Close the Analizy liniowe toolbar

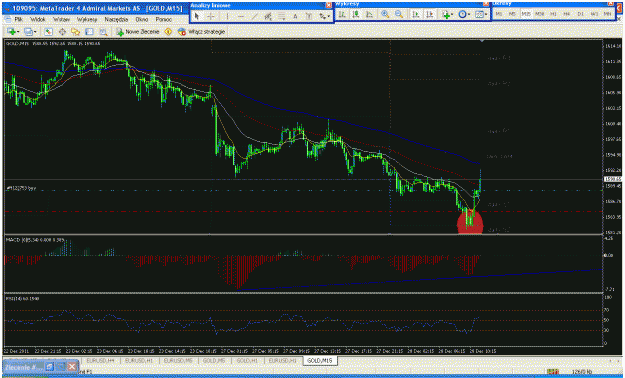point(329,5)
